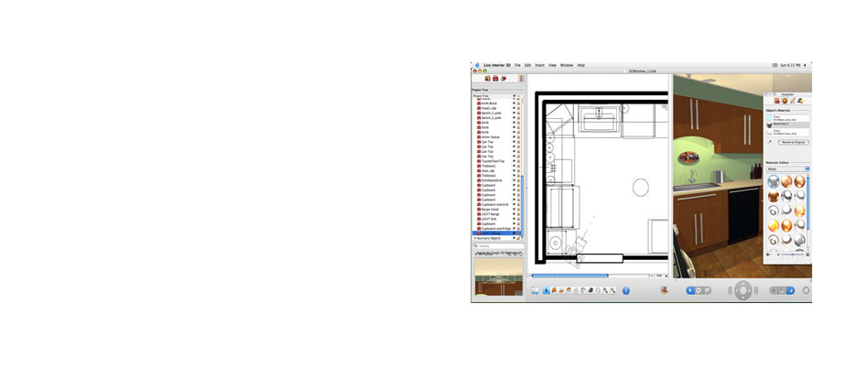Click the eyedropper material picker in Inspector
Viewport: 868px width, 369px height.
(x=769, y=142)
